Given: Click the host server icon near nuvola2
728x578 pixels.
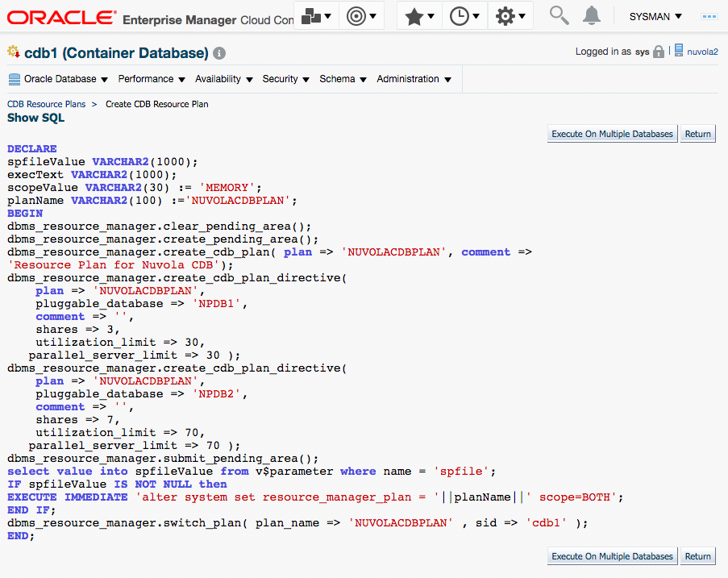Looking at the screenshot, I should pyautogui.click(x=679, y=50).
